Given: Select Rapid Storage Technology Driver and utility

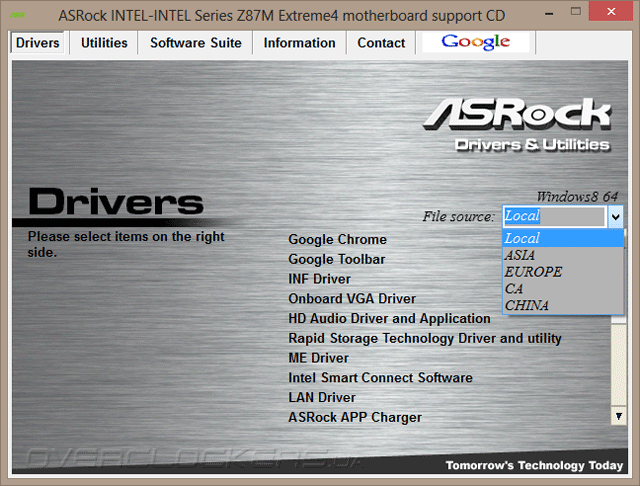Looking at the screenshot, I should (x=425, y=338).
